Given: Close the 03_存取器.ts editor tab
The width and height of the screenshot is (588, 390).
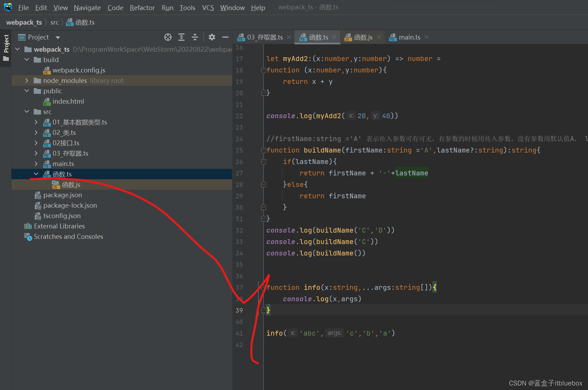Looking at the screenshot, I should (289, 37).
